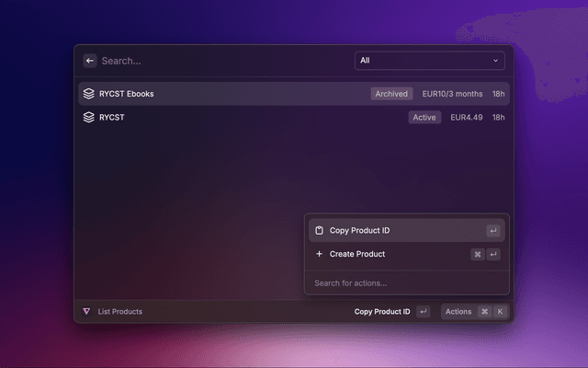Click the return key badge beside bottom Copy Product ID
Viewport: 588px width, 368px height.
(x=423, y=312)
